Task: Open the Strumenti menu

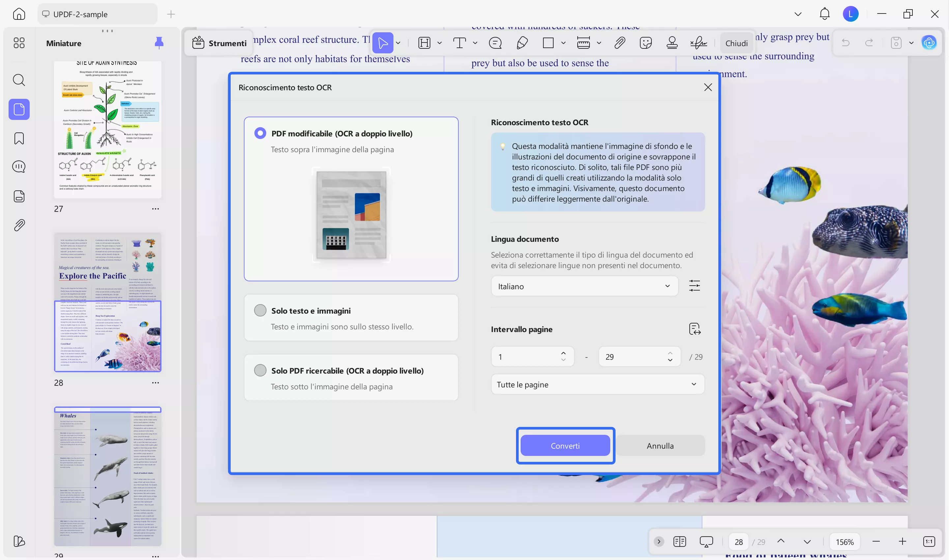Action: pos(220,43)
